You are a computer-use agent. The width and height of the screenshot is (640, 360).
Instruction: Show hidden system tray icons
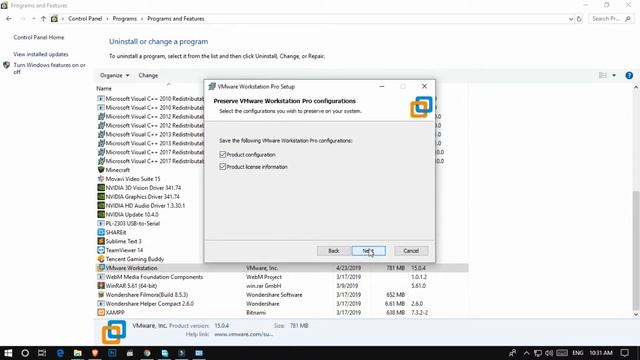point(527,353)
